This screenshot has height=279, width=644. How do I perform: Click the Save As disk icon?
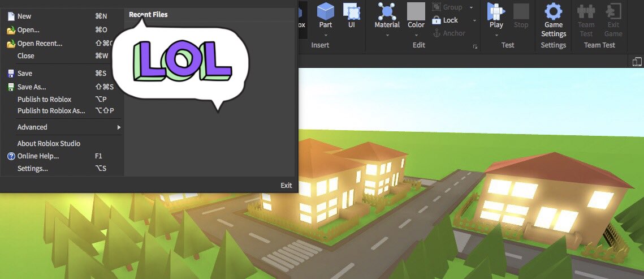[x=11, y=87]
